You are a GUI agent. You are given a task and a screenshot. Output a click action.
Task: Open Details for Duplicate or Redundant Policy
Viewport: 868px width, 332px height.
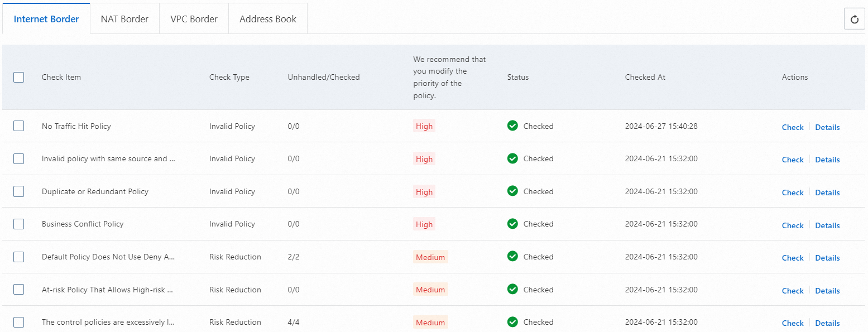tap(827, 193)
